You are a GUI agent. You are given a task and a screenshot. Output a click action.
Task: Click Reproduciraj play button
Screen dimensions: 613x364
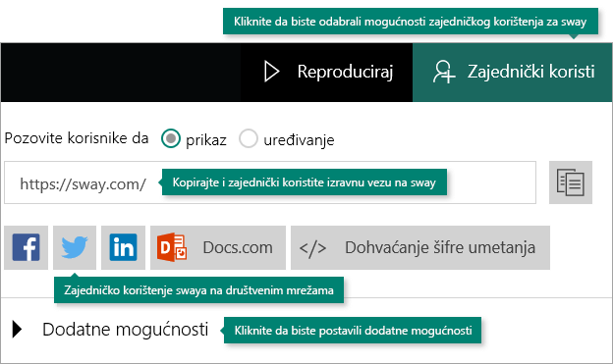(326, 73)
